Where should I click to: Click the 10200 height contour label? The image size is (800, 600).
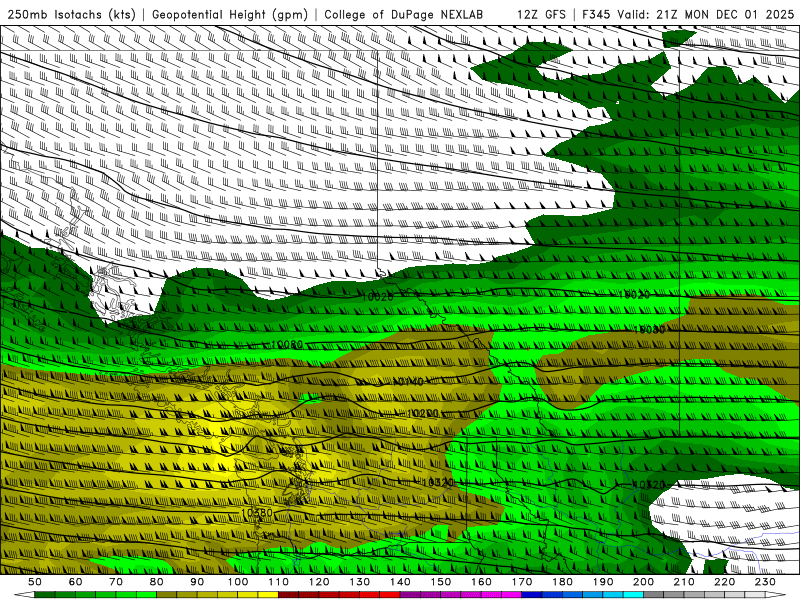point(423,413)
